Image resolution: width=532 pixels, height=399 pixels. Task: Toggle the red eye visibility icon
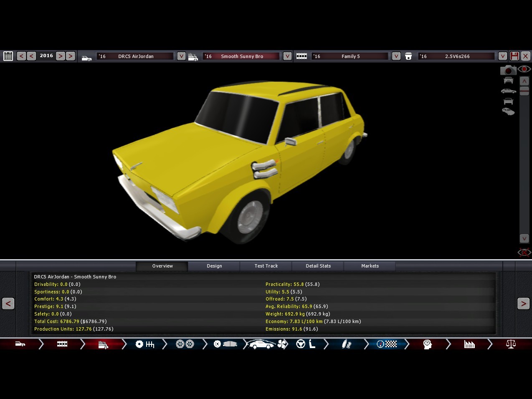524,69
